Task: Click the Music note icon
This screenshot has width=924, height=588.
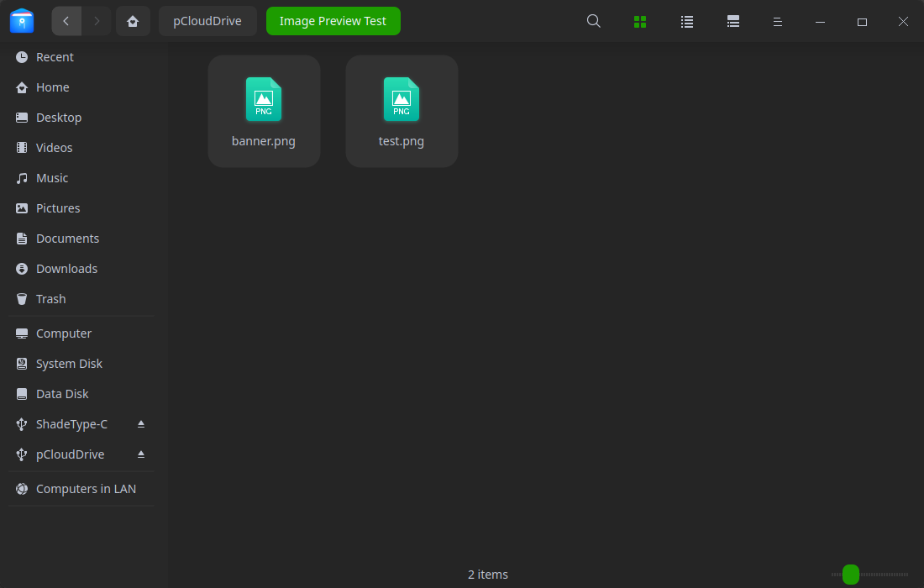Action: [22, 178]
